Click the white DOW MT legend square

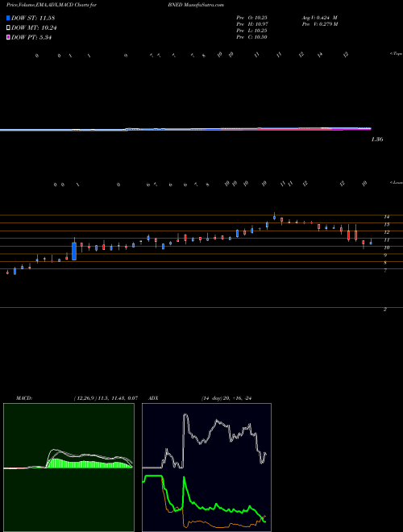[x=8, y=28]
